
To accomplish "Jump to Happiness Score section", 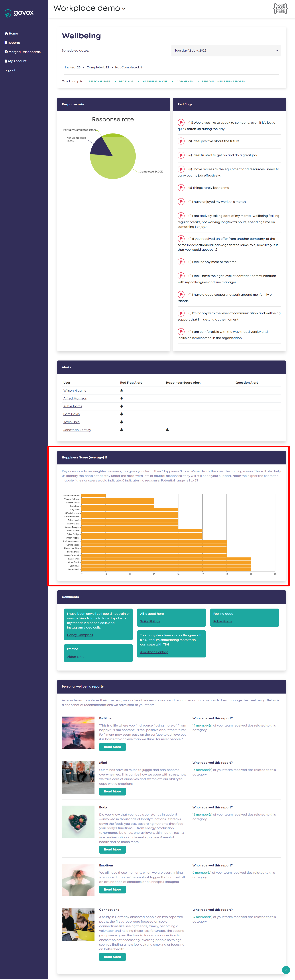I will pos(155,81).
